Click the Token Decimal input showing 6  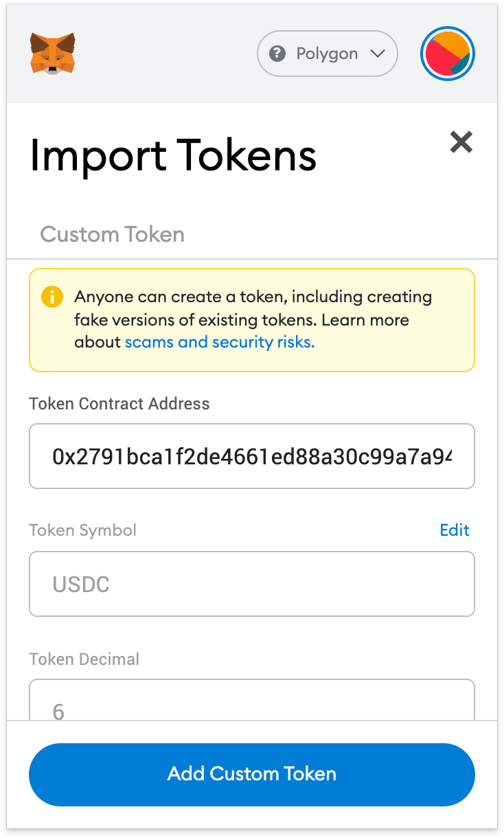click(251, 701)
